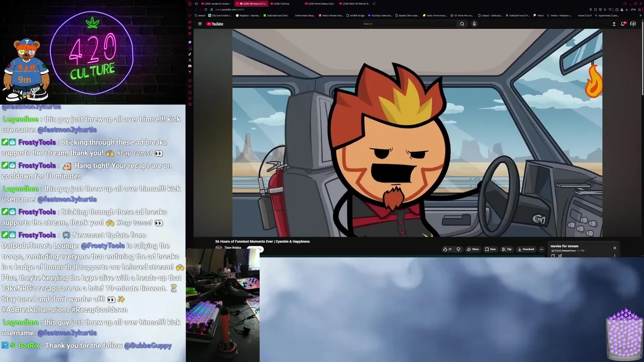Open the 'Nightbot - Dashbo' bookmark
644x362 pixels.
pos(248,16)
